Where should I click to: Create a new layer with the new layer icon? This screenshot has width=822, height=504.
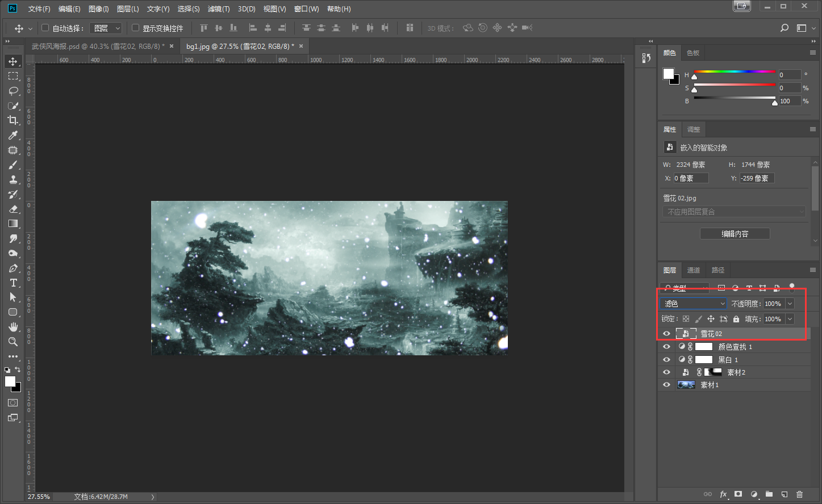pyautogui.click(x=785, y=494)
